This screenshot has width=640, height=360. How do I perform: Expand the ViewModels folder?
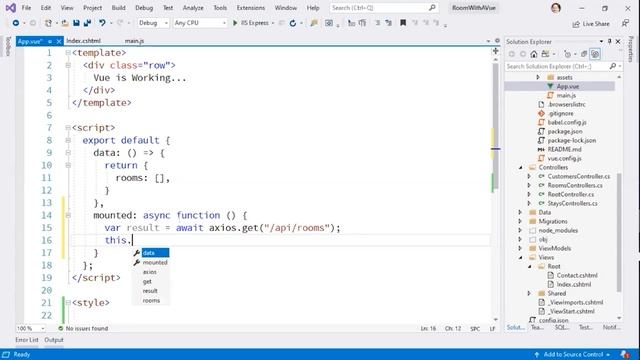[x=521, y=248]
